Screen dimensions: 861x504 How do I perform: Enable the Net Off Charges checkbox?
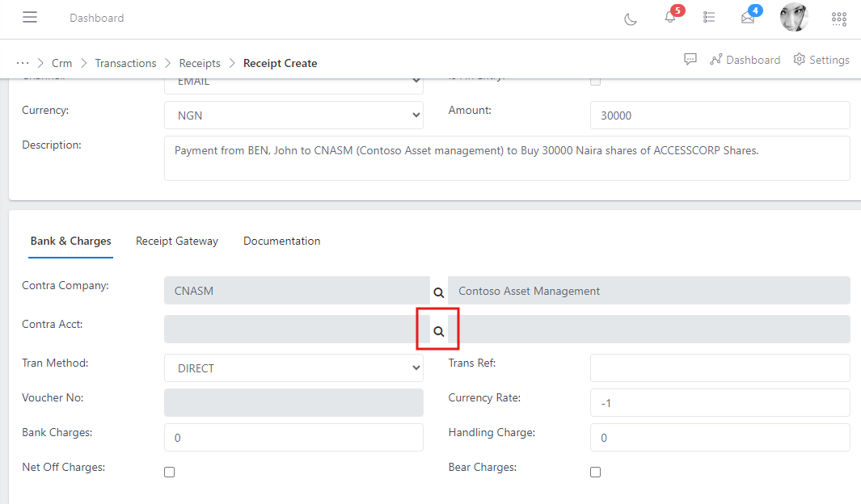pos(169,472)
